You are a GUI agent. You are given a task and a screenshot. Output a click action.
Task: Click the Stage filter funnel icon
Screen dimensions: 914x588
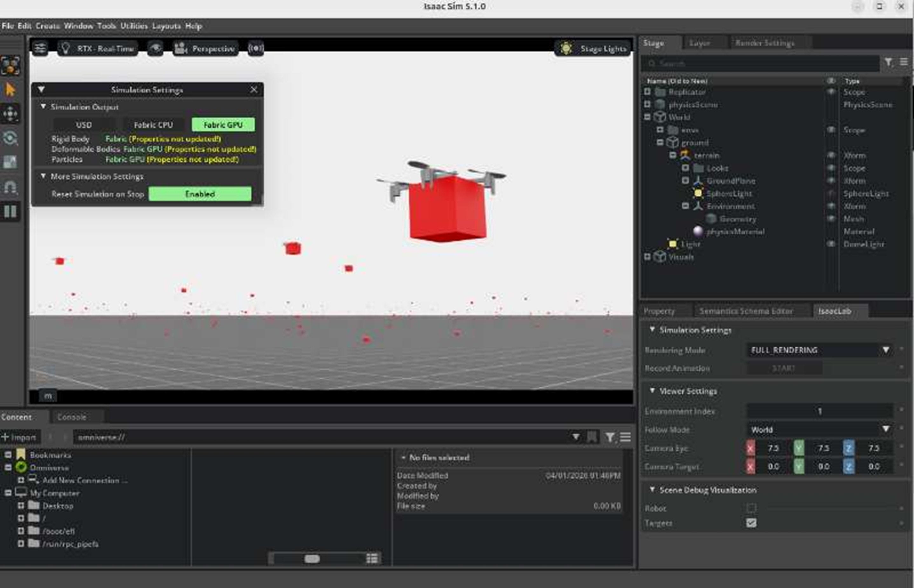888,62
